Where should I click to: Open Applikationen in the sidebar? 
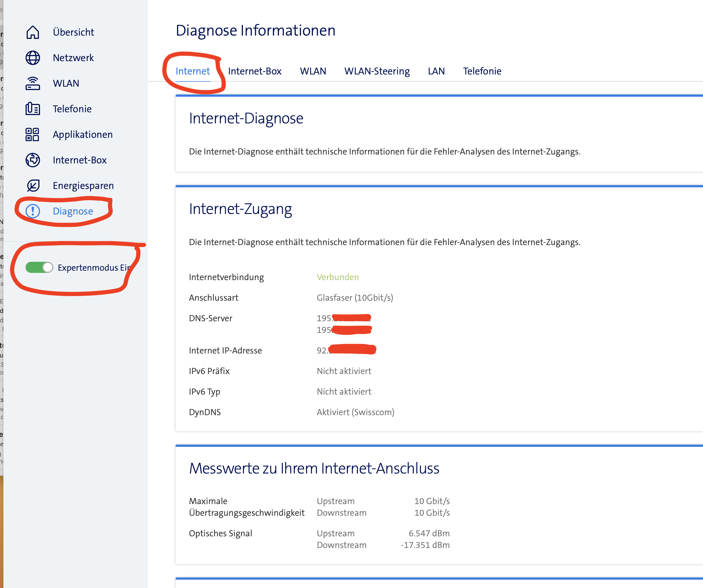[83, 134]
